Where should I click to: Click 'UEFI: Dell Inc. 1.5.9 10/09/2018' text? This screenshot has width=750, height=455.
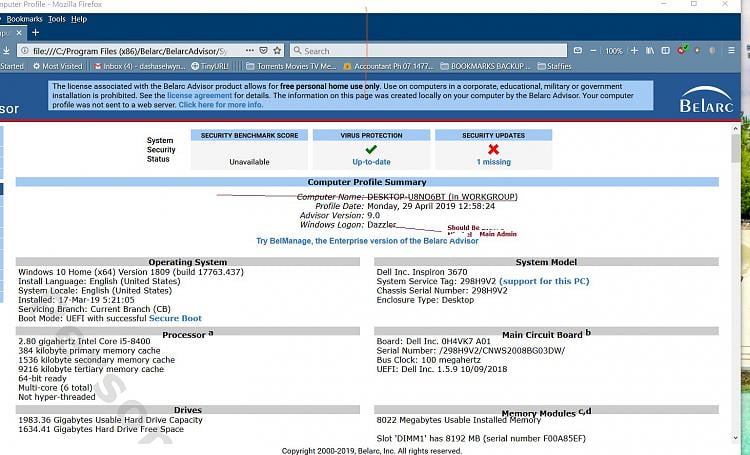[x=441, y=369]
